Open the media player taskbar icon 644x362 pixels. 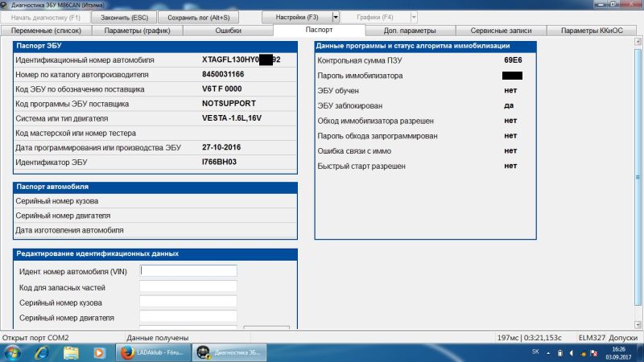coord(99,352)
